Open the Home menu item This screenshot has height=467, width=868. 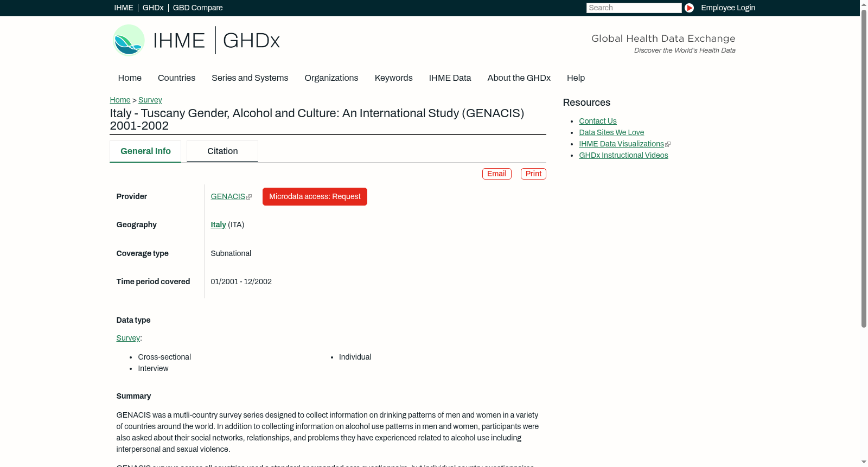130,78
